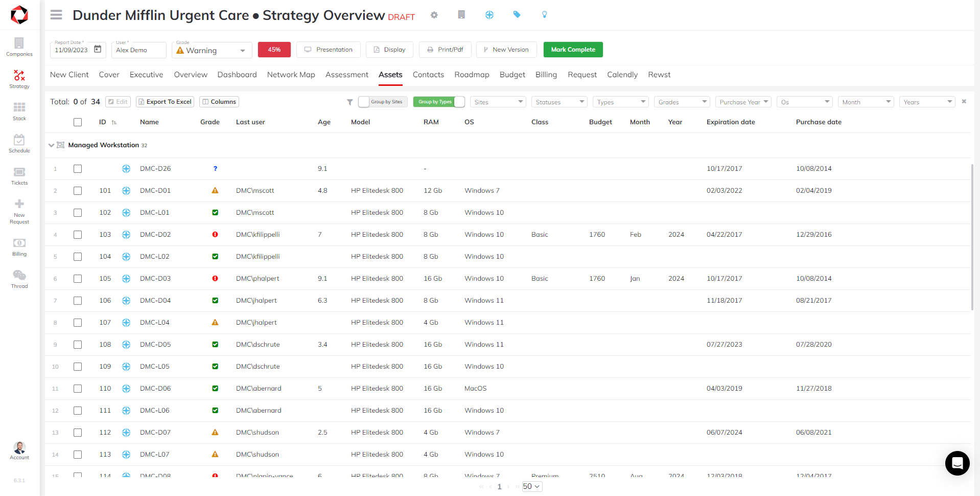This screenshot has width=980, height=496.
Task: Create a New Request from sidebar
Action: coord(19,211)
